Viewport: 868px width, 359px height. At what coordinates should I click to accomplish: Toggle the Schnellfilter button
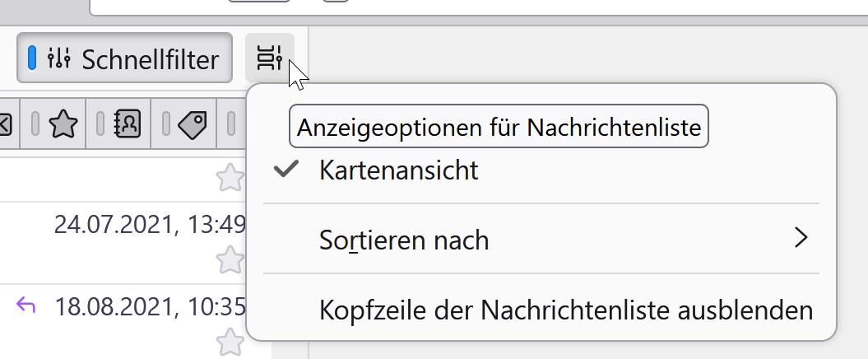pyautogui.click(x=124, y=58)
